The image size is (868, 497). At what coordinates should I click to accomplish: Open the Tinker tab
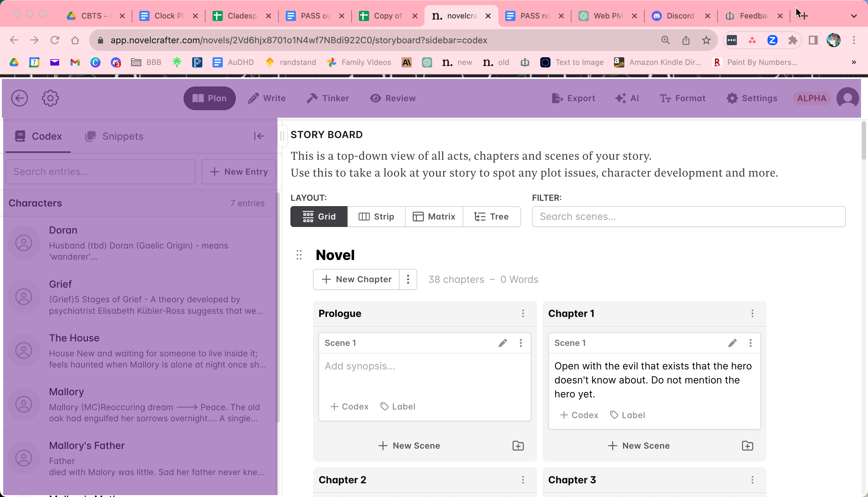(x=328, y=98)
